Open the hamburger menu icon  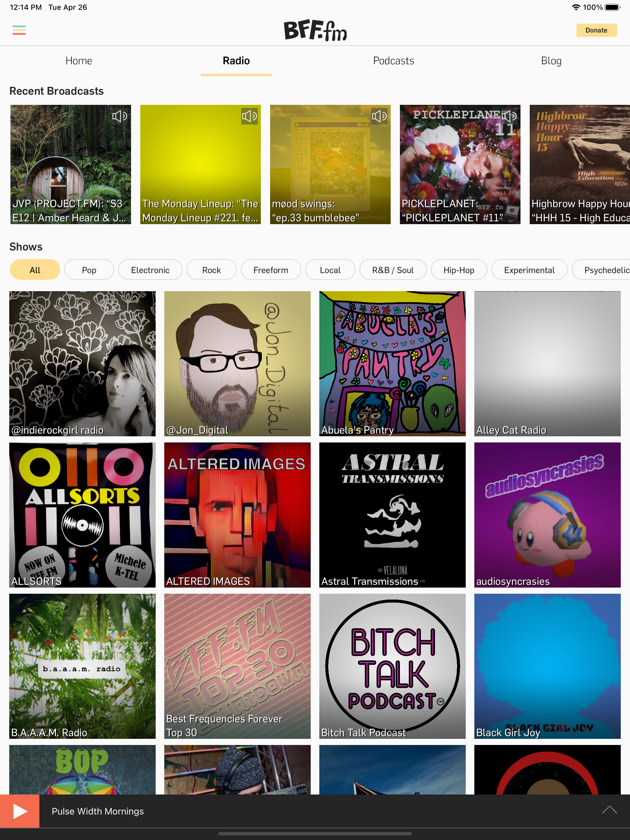pos(19,30)
